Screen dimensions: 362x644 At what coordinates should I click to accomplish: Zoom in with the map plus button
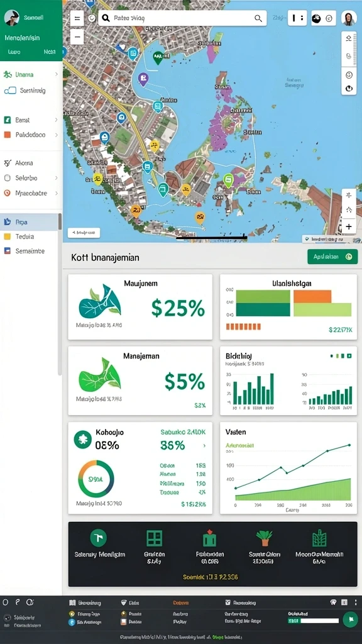point(348,226)
